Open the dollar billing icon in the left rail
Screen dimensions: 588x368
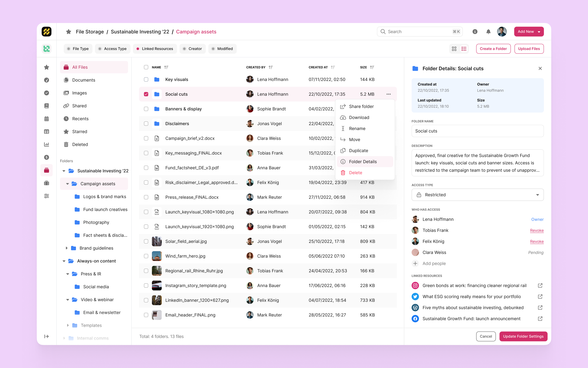[46, 157]
